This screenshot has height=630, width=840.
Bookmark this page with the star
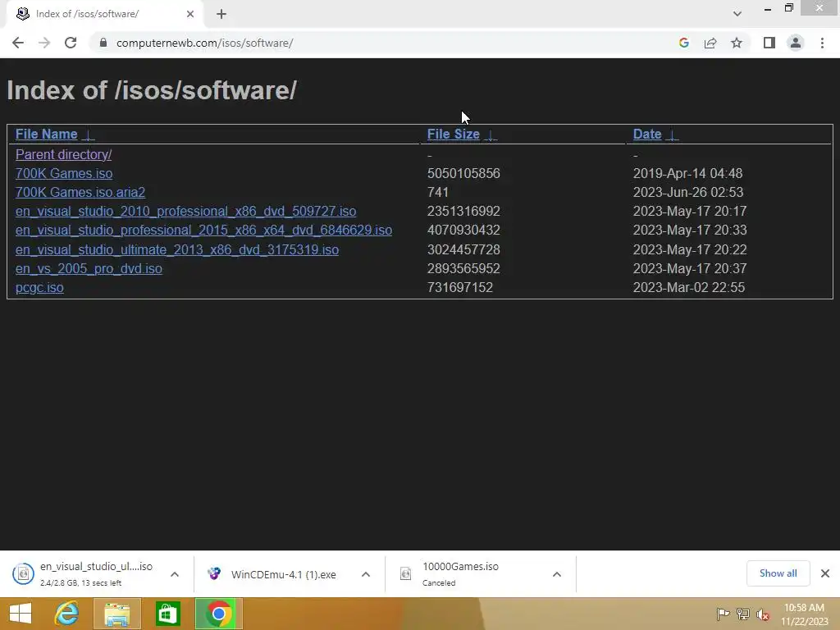tap(737, 43)
